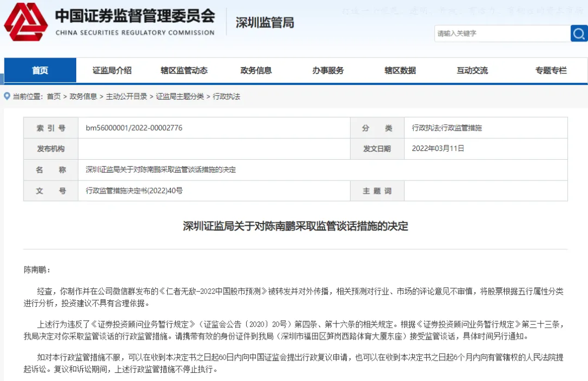Click the blue search magnifier button
Screen dimensions: 588x381
[579, 33]
